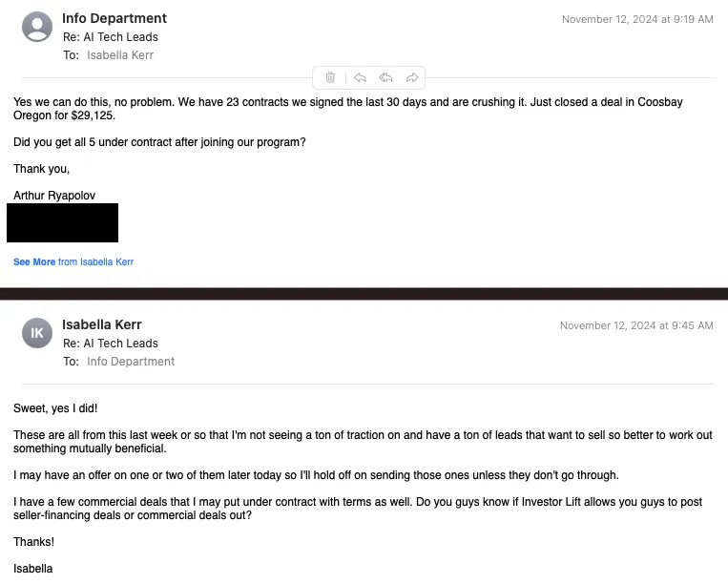
Task: Click the trash delete icon
Action: 330,77
